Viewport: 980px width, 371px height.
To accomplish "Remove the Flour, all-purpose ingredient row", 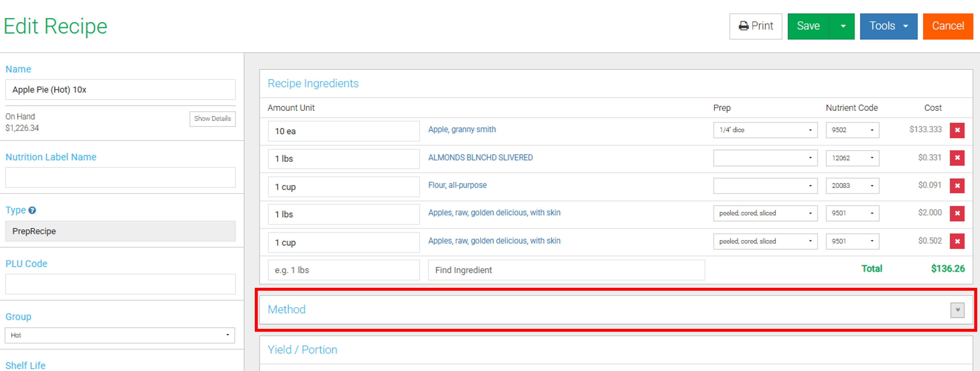I will (957, 186).
